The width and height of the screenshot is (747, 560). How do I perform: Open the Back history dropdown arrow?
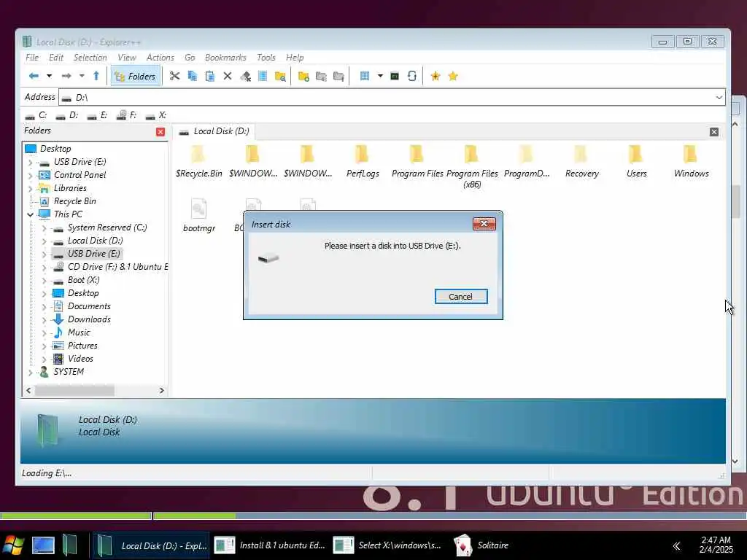click(49, 76)
